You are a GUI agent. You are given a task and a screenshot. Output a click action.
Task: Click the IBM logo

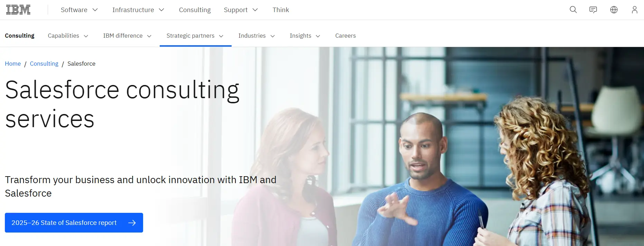(x=18, y=10)
